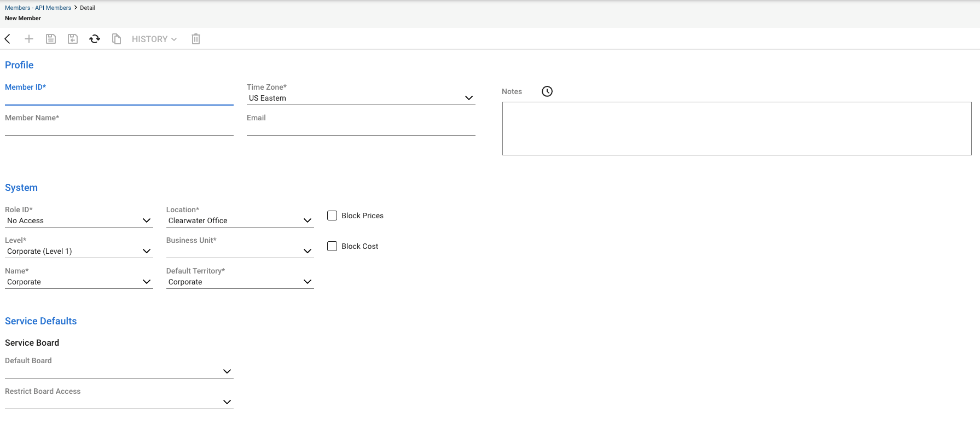Click the Save and Close icon
The image size is (980, 448).
[73, 39]
